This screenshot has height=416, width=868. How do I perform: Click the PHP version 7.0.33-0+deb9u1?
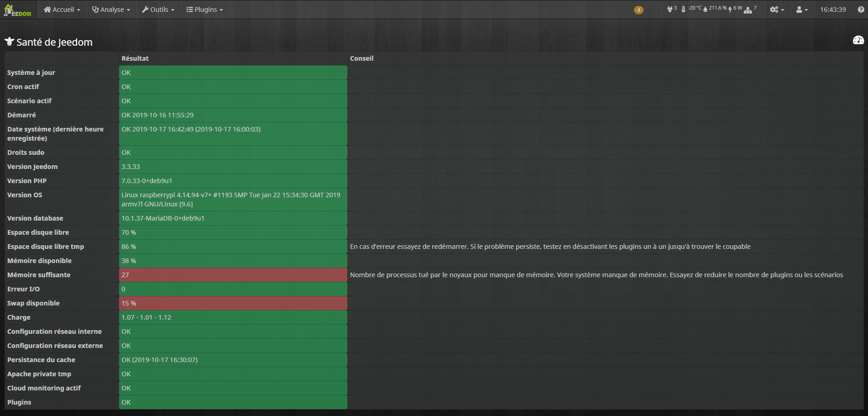[x=147, y=181]
